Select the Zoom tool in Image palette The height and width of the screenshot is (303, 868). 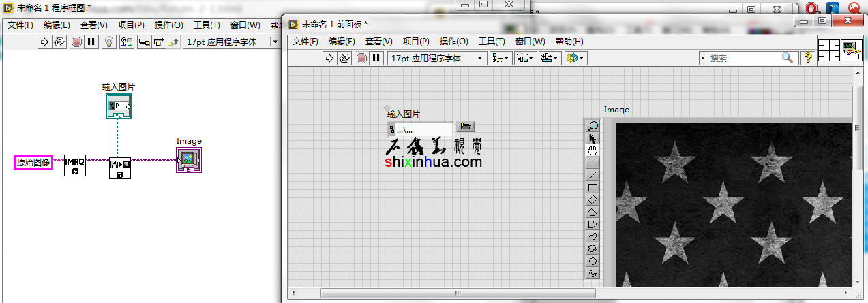(x=593, y=126)
